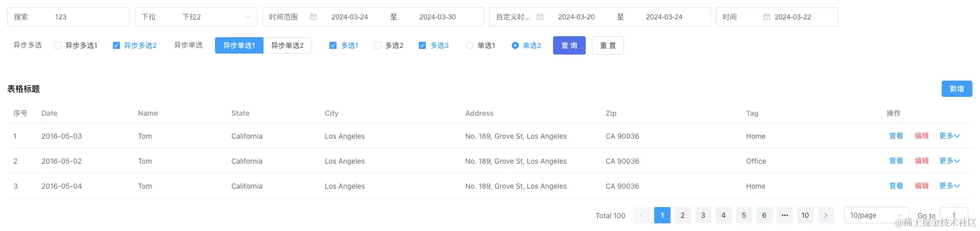Open 编辑 link for row 2016-05-03
Image resolution: width=980 pixels, height=231 pixels.
tap(922, 136)
